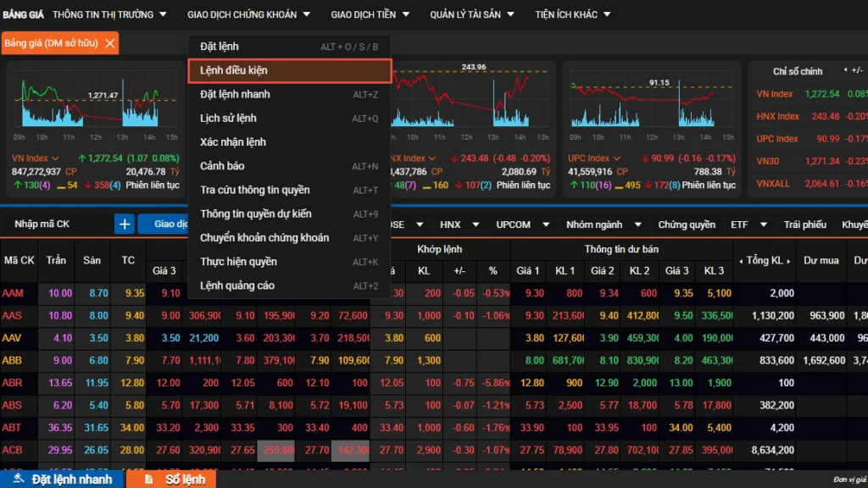Open the ETF dropdown filter
The width and height of the screenshot is (868, 488).
[x=764, y=225]
